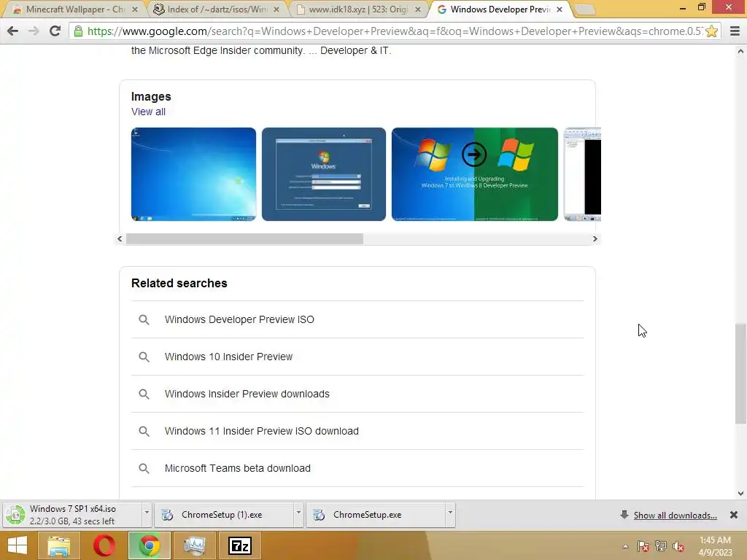
Task: Click magnifier icon beside Windows Developer Preview ISO
Action: (x=144, y=319)
